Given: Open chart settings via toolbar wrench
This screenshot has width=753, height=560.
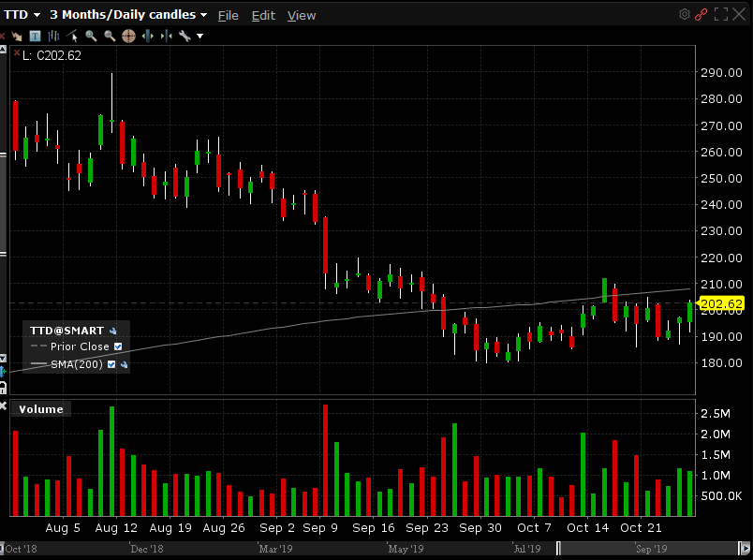Looking at the screenshot, I should tap(185, 37).
